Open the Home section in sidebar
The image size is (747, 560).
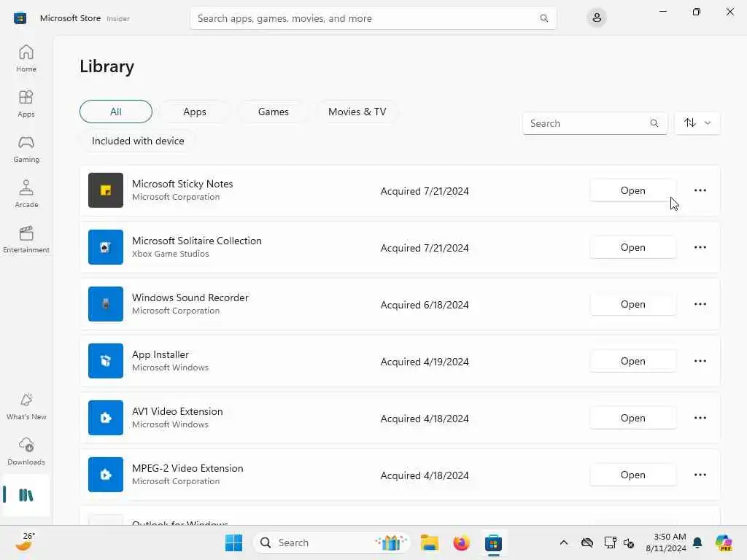[26, 58]
